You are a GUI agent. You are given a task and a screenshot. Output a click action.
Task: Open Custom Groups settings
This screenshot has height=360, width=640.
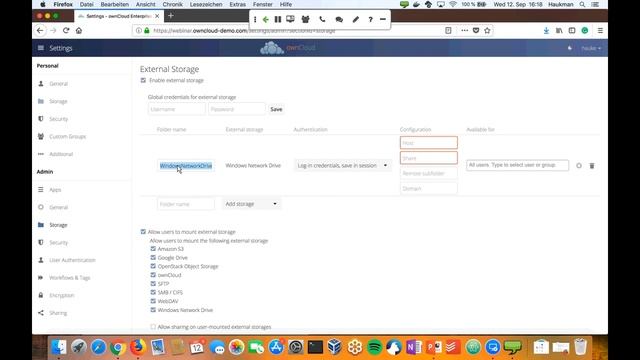[x=67, y=136]
